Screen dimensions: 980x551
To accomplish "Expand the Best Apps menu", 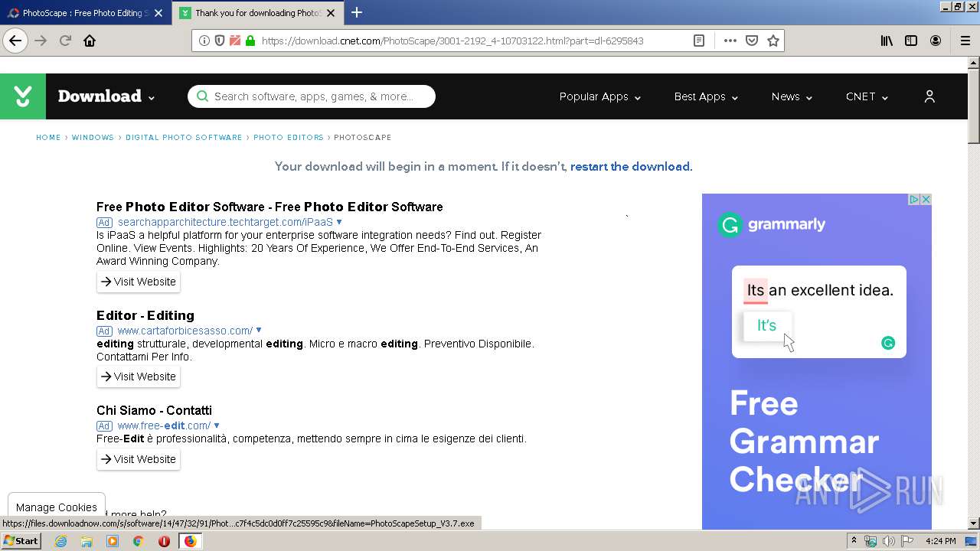I will [706, 96].
